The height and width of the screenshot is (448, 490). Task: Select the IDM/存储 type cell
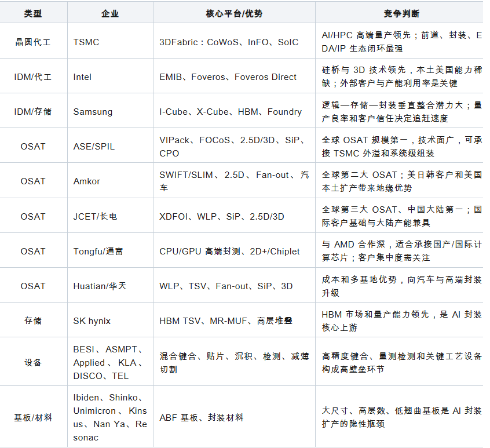pos(33,111)
